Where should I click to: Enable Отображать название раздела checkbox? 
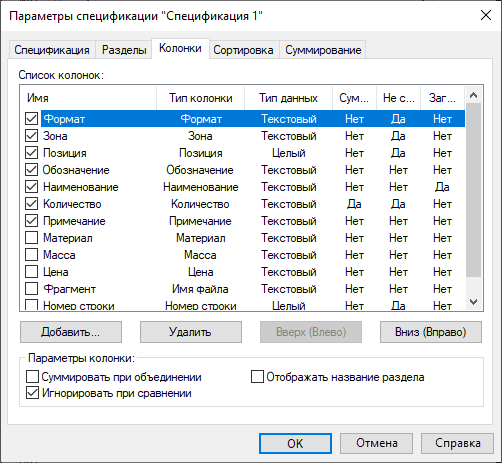coord(257,377)
